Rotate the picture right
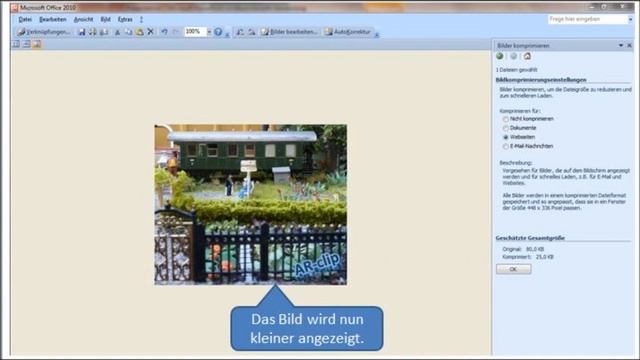The width and height of the screenshot is (640, 360). [251, 32]
